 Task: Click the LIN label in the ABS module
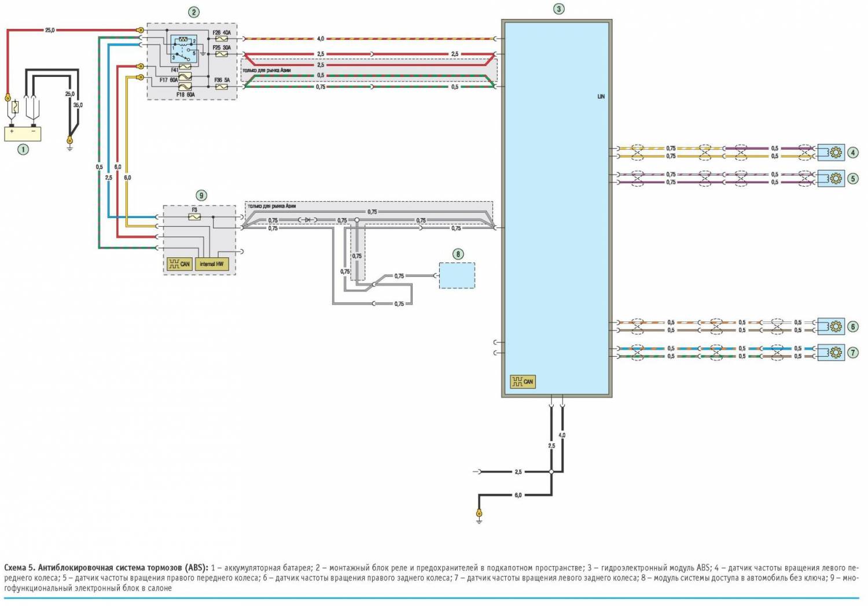click(601, 97)
